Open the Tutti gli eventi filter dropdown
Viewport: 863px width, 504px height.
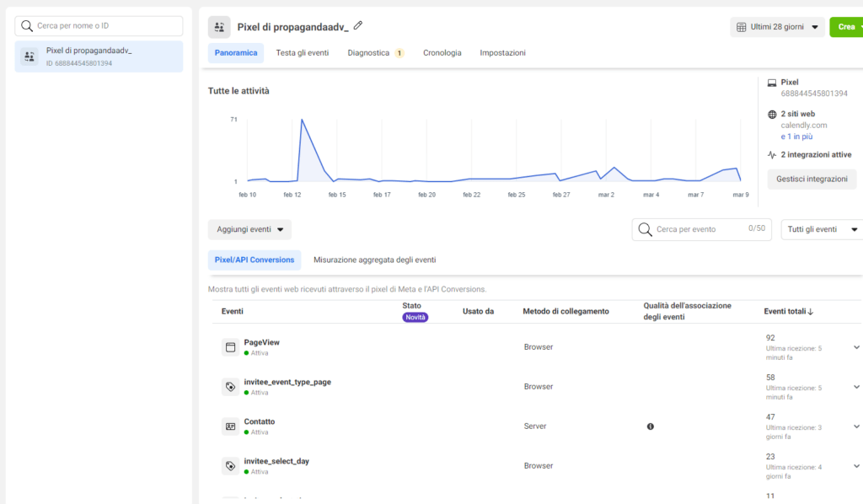[x=823, y=229]
